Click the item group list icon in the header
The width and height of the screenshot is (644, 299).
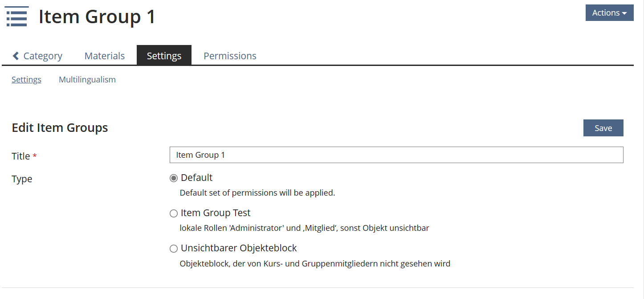point(17,16)
